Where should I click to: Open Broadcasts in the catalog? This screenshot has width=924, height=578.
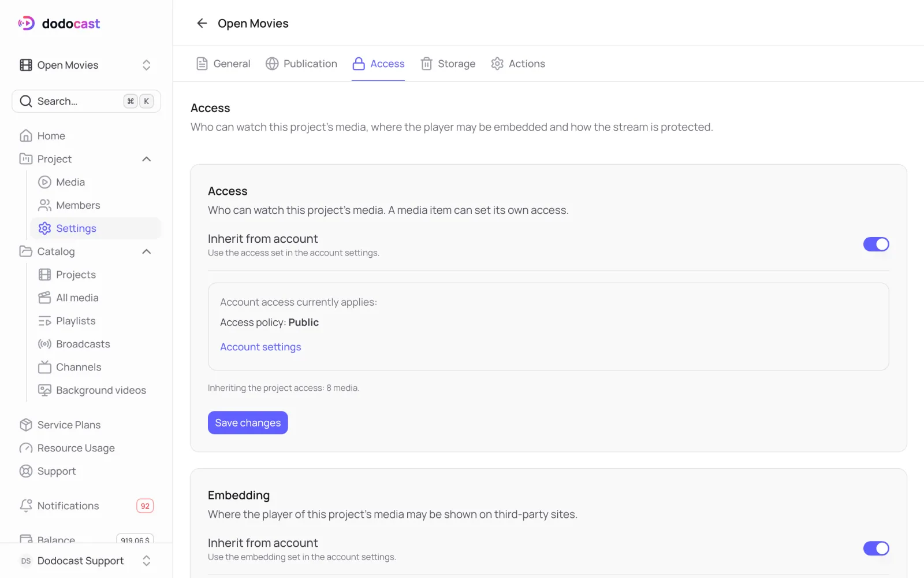pyautogui.click(x=96, y=344)
